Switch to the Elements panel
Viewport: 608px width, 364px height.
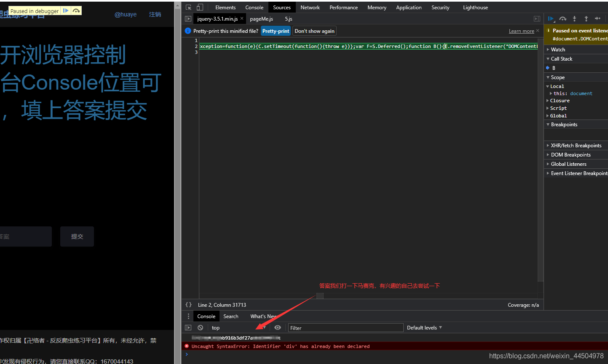[x=225, y=7]
